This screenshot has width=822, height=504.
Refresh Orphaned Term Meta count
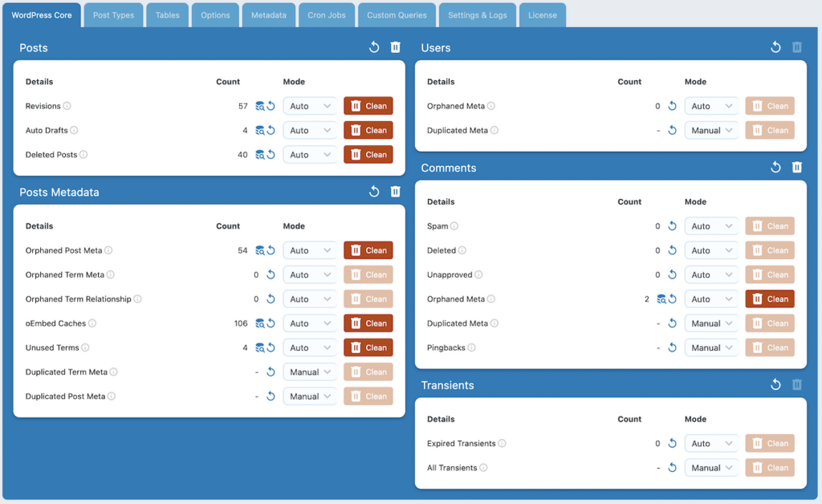click(x=271, y=274)
